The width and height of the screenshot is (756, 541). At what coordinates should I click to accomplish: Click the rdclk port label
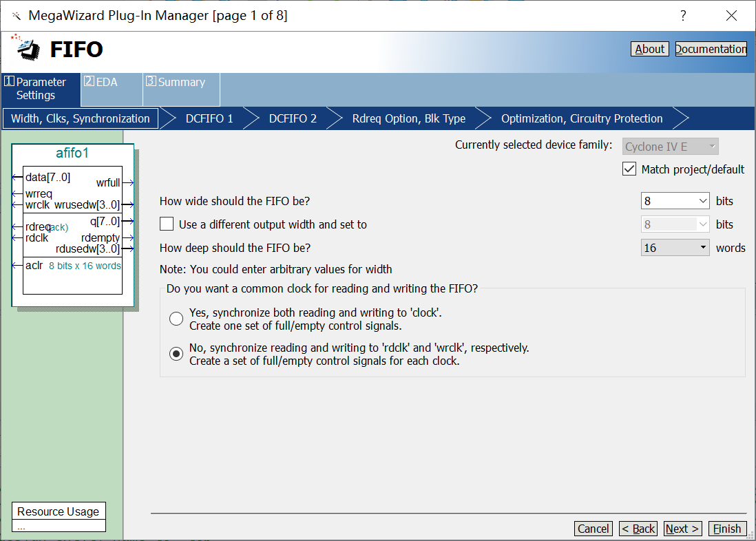[36, 237]
